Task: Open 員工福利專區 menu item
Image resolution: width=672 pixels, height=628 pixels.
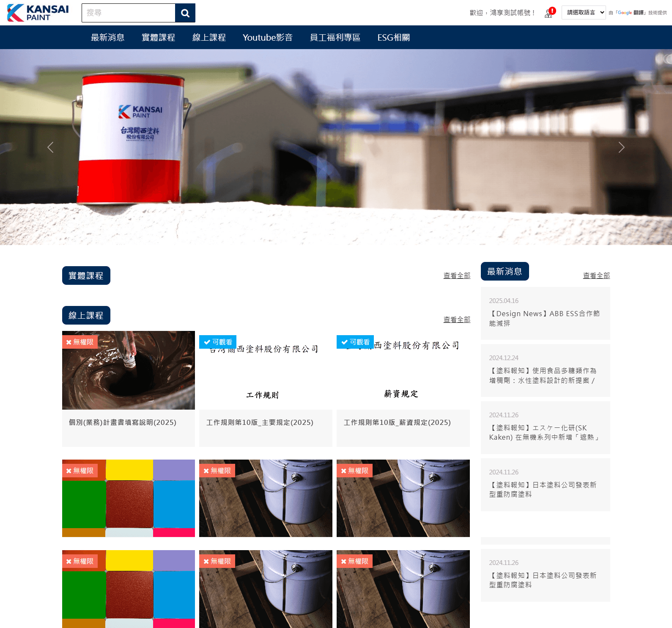Action: click(x=335, y=37)
